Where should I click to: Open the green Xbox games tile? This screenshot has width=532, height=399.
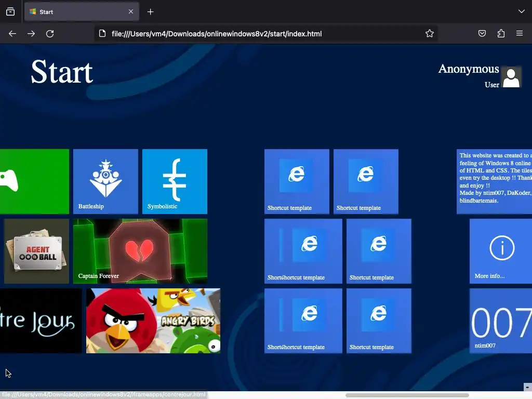34,181
